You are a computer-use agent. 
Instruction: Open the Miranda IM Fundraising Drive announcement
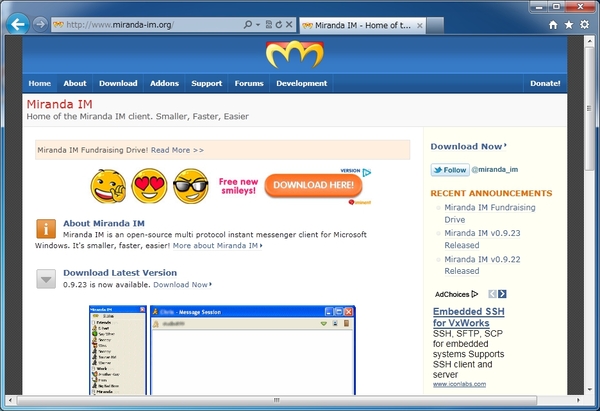(x=490, y=214)
